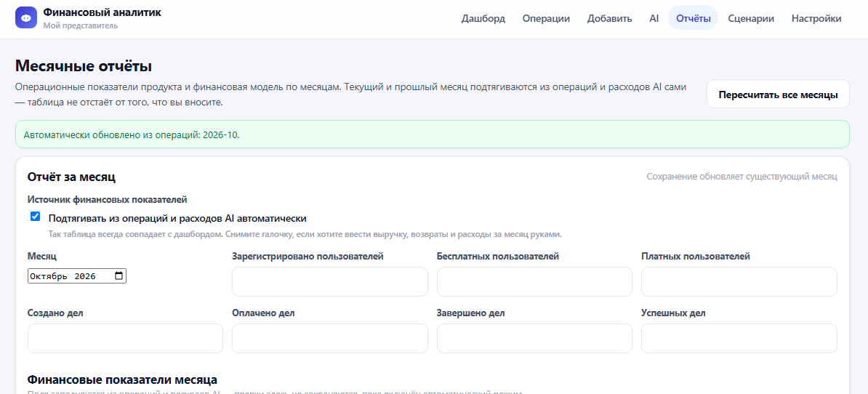Click the Финансовые показатели месяца heading
Screen dimensions: 868x394
122,379
